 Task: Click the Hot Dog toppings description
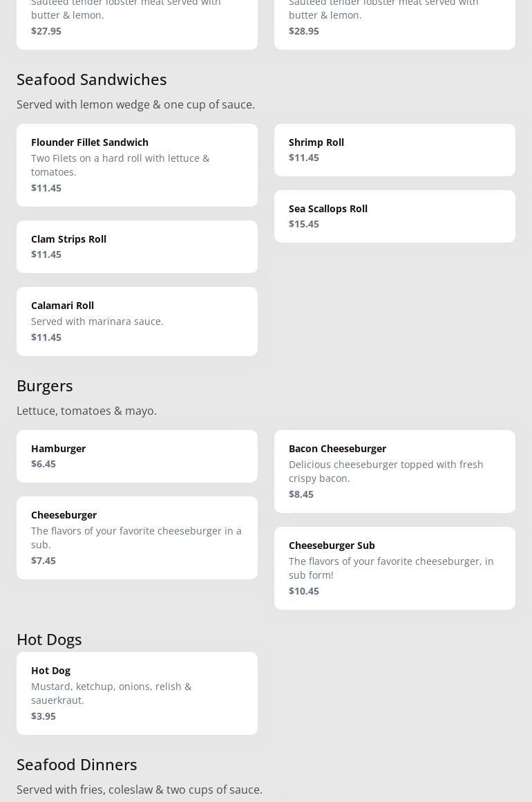point(111,693)
